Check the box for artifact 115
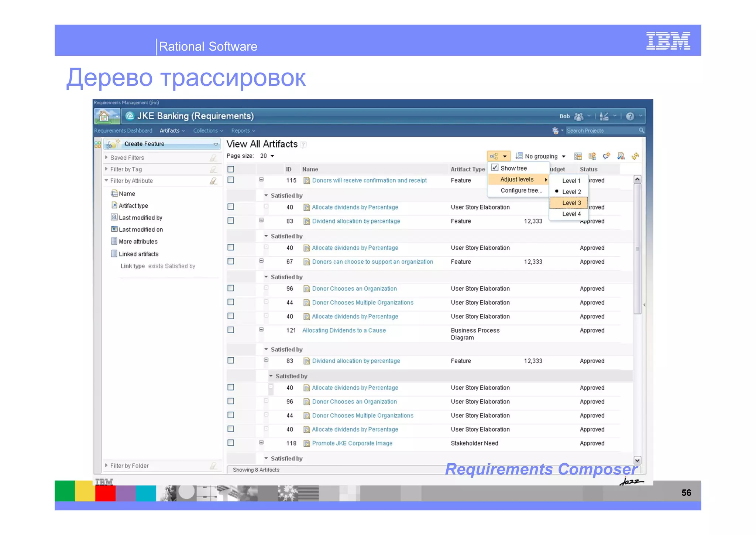756x535 pixels. click(x=231, y=180)
